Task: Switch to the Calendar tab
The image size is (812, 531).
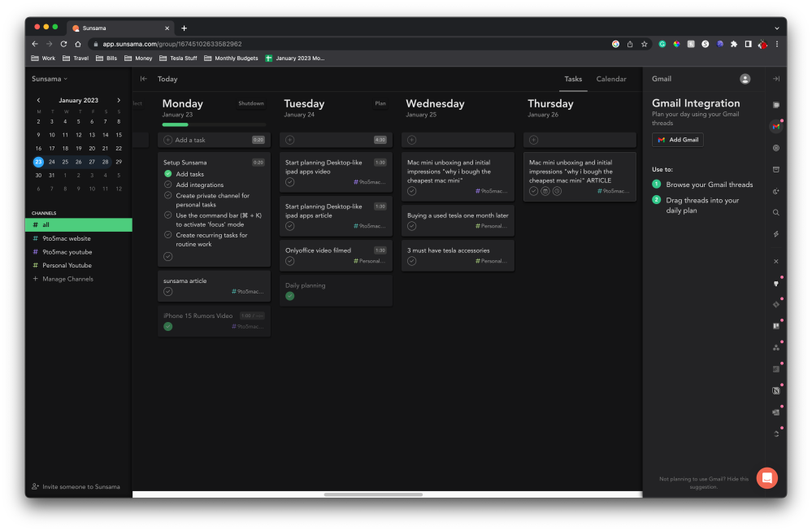Action: point(611,79)
